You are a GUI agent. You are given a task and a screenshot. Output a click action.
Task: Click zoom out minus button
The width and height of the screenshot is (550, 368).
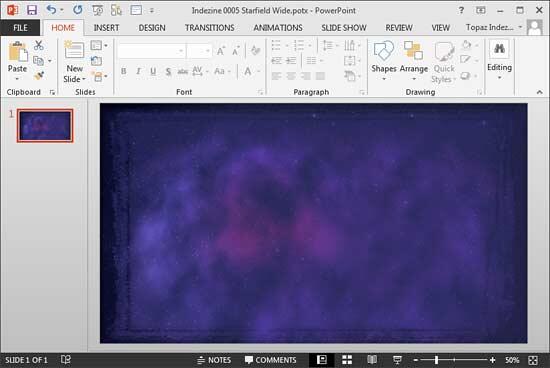pos(416,360)
